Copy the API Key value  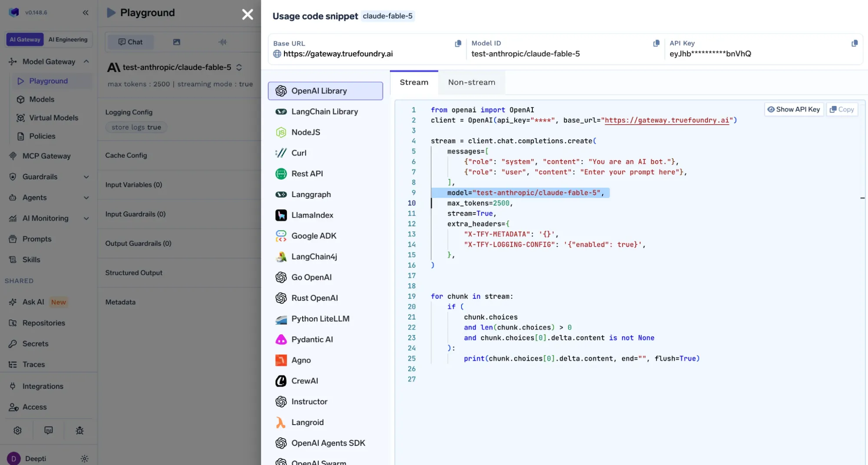(854, 43)
